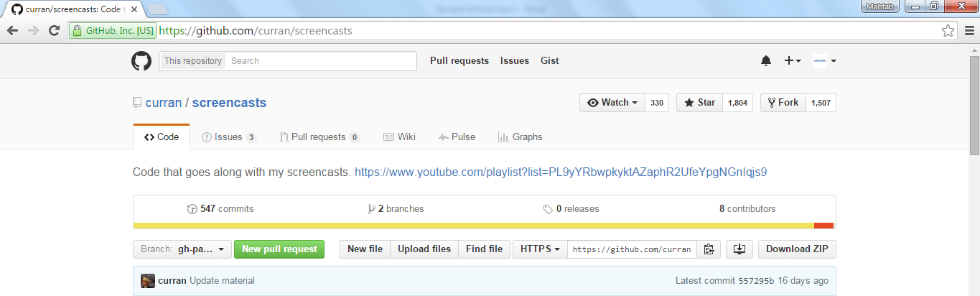Open the curran owner link
The width and height of the screenshot is (980, 296).
164,103
